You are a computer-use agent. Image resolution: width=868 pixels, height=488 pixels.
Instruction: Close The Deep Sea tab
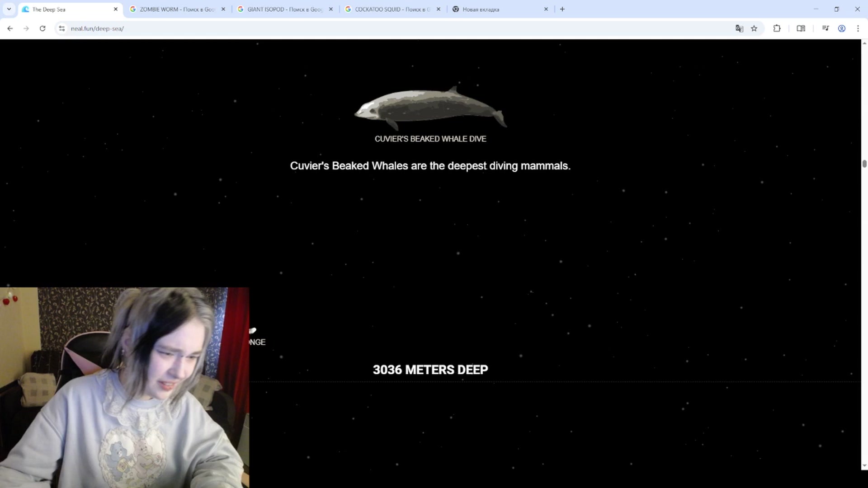(115, 9)
